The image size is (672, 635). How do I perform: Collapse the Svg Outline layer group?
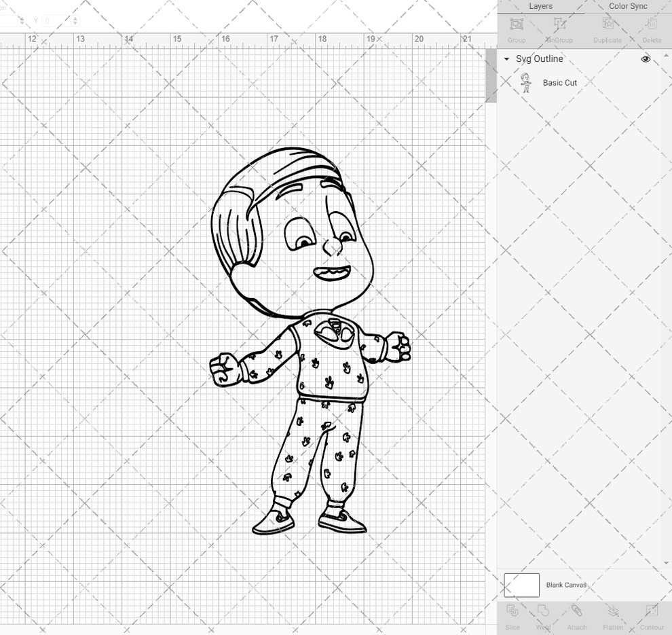506,59
